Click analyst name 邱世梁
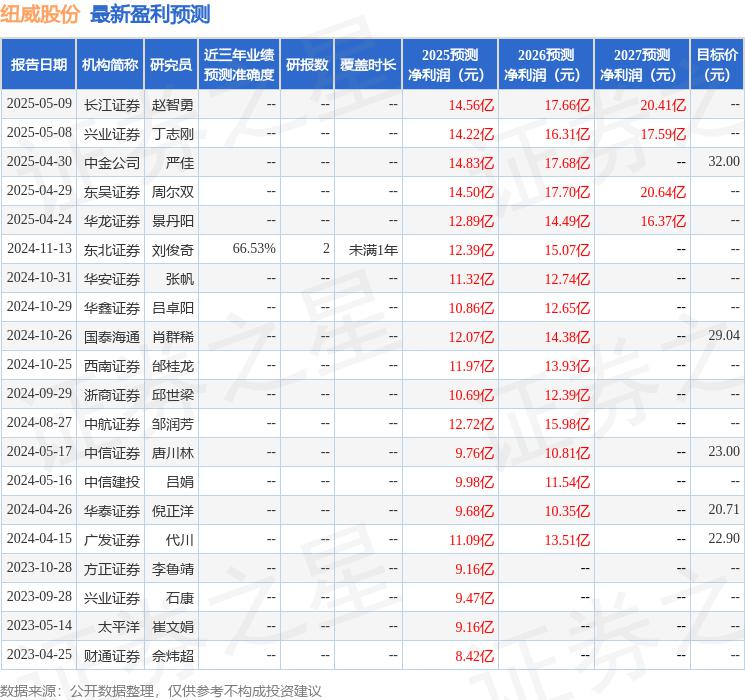The height and width of the screenshot is (700, 745). coord(173,394)
